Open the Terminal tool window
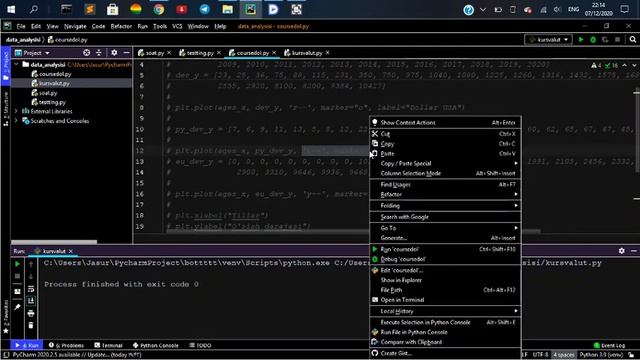The width and height of the screenshot is (640, 360). click(109, 345)
